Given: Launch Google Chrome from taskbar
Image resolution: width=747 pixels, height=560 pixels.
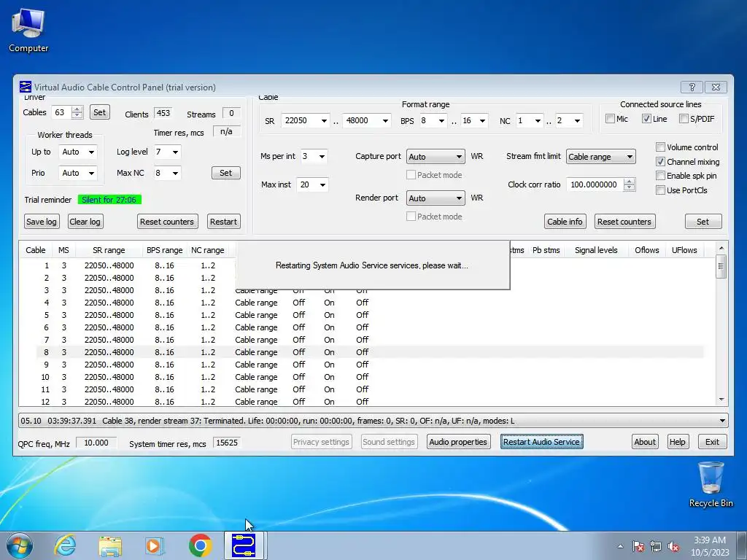Looking at the screenshot, I should coord(200,545).
